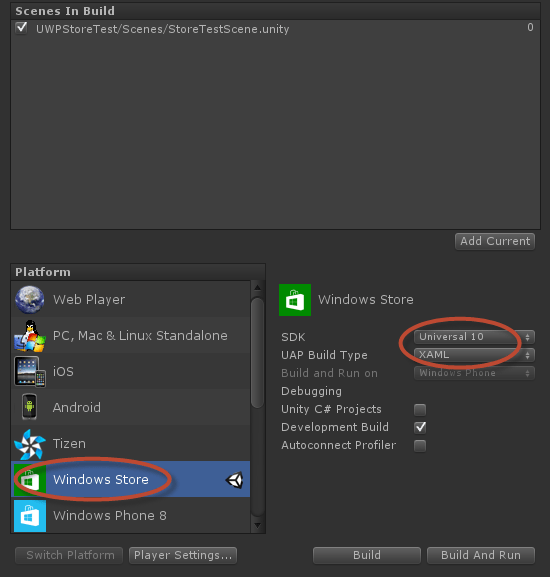Select the highlighted Windows Store platform label
The height and width of the screenshot is (577, 550).
tap(101, 479)
